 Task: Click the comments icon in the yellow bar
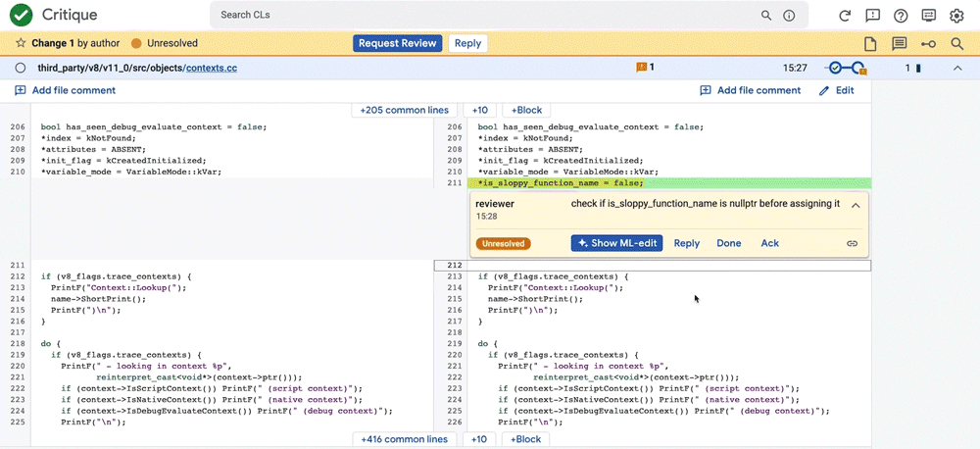click(x=899, y=43)
